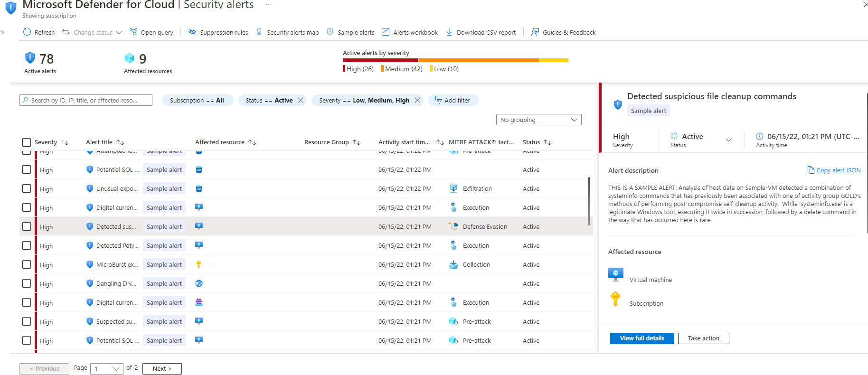Check the Dangling DN row checkbox
The height and width of the screenshot is (375, 868).
[27, 283]
